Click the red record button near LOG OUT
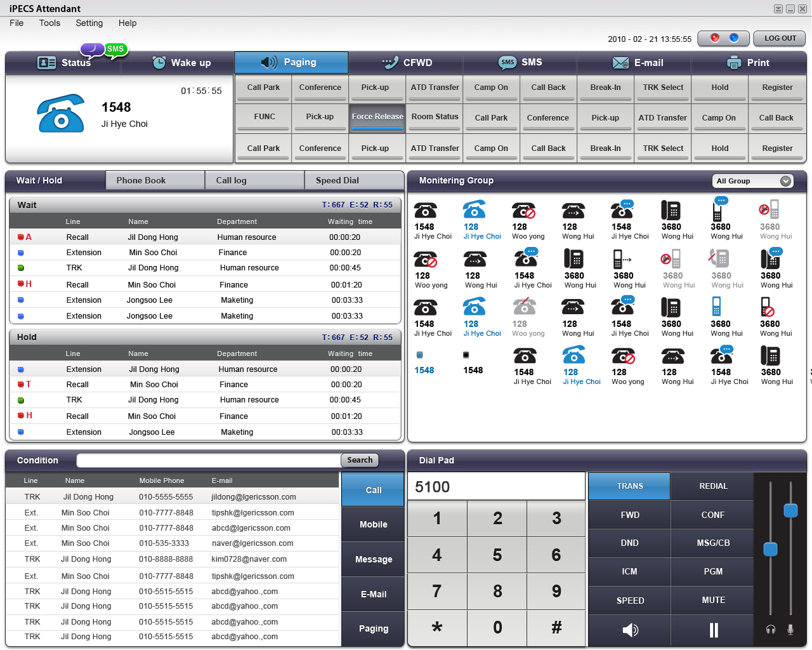Image resolution: width=812 pixels, height=650 pixels. click(715, 38)
